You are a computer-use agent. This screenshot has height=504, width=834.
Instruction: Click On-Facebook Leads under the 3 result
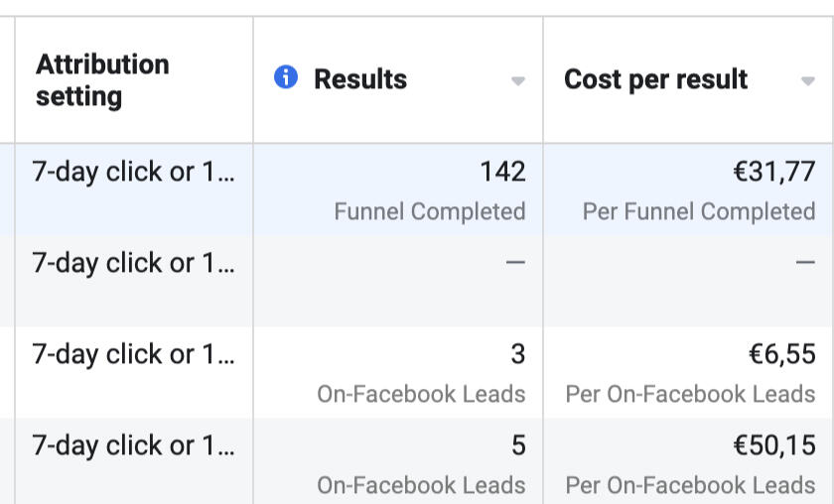[421, 394]
